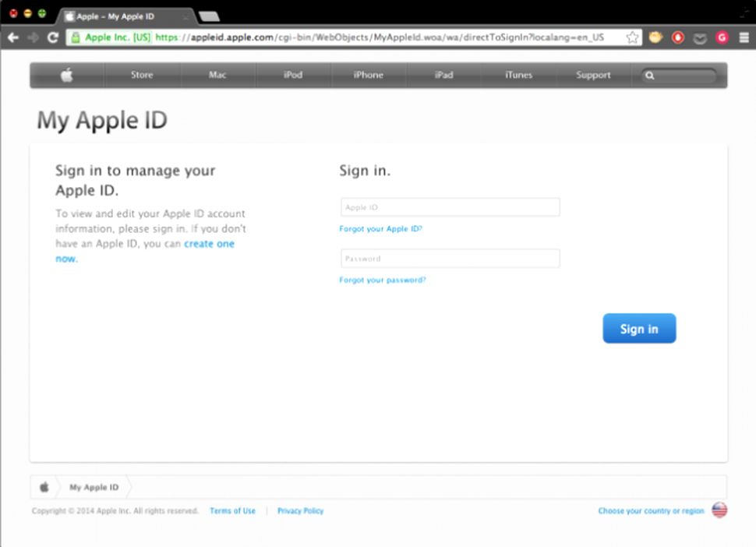Screen dimensions: 756x547
Task: Open the iPhone navigation item
Action: coord(368,76)
